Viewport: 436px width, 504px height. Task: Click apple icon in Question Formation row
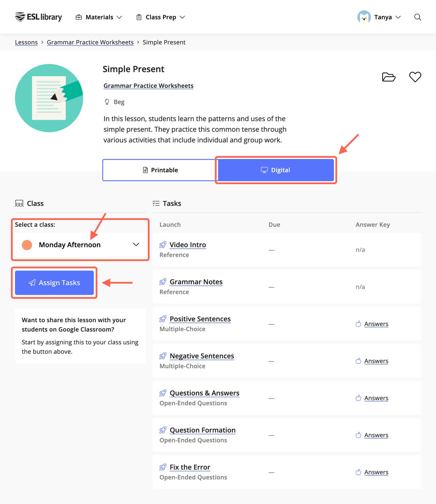358,435
